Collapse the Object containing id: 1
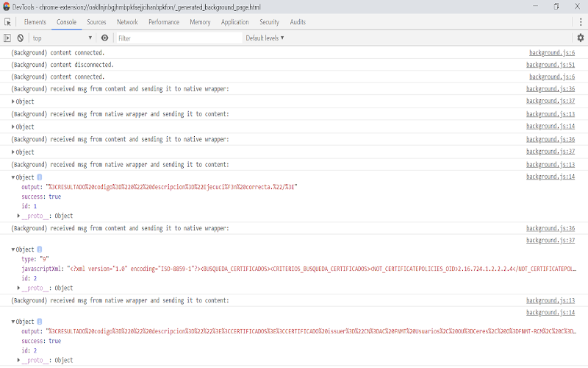The image size is (588, 368). (13, 177)
